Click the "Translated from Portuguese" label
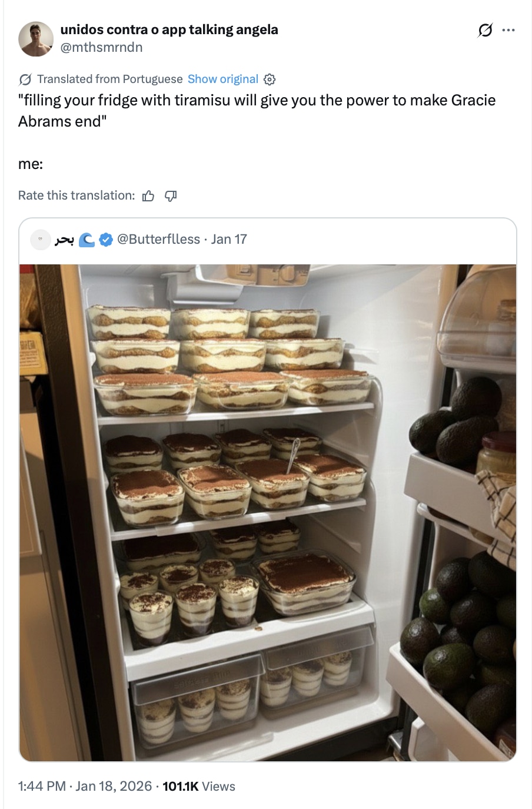 click(109, 79)
